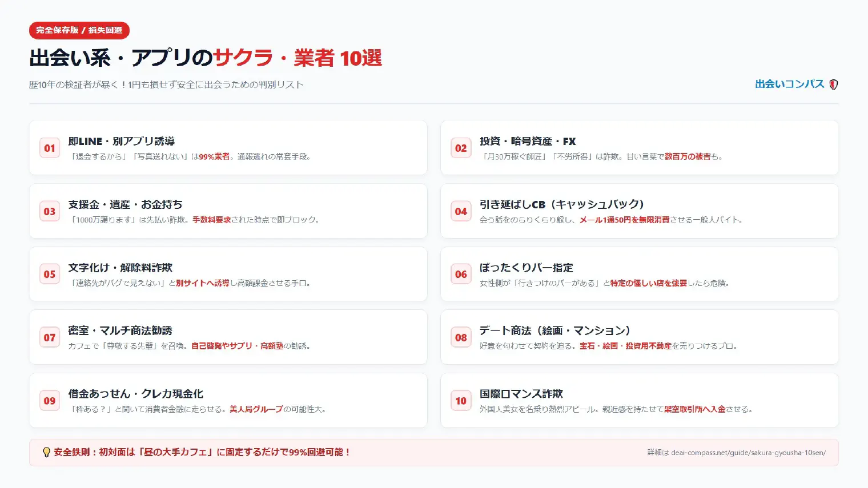
Task: Click the 09 number badge
Action: pyautogui.click(x=50, y=401)
